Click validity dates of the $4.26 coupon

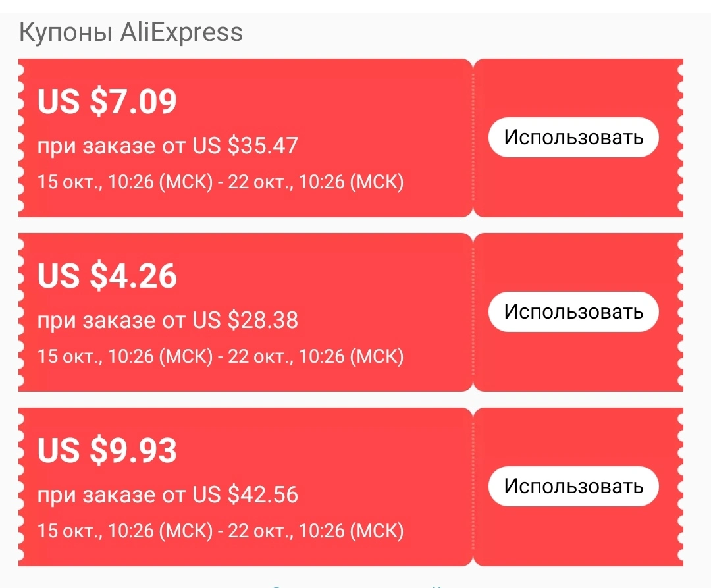[x=221, y=357]
